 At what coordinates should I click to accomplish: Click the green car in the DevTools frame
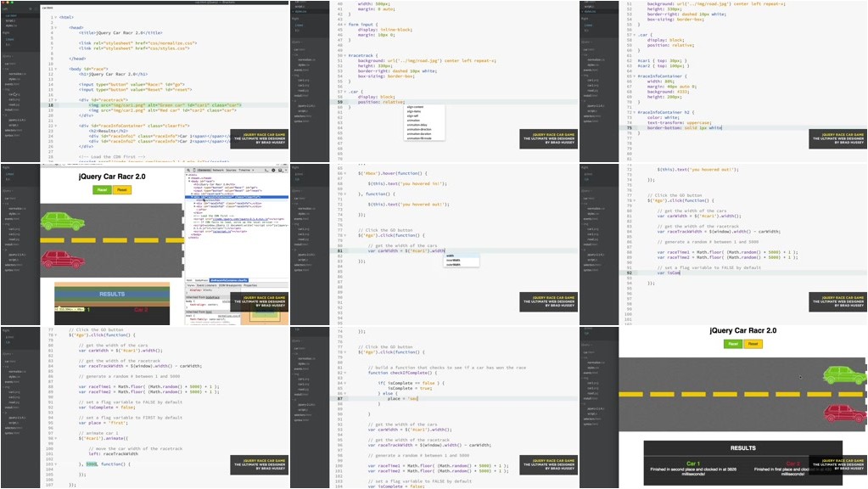pyautogui.click(x=62, y=221)
